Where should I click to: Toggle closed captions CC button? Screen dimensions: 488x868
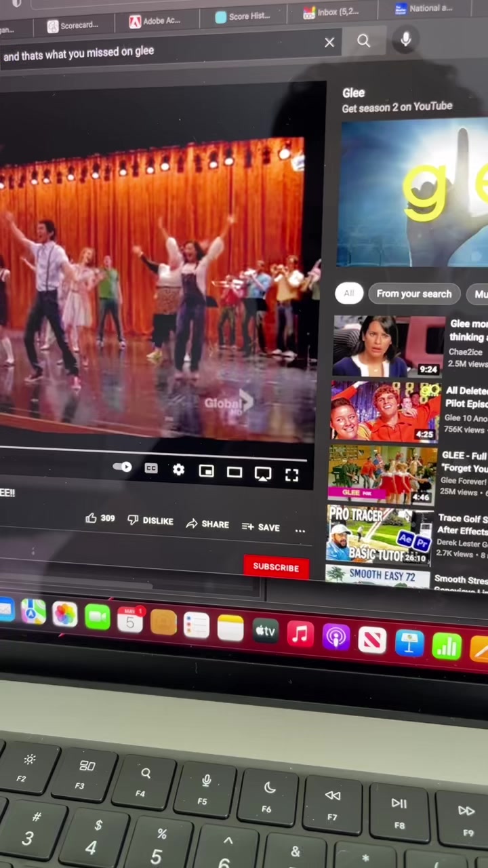click(x=151, y=469)
